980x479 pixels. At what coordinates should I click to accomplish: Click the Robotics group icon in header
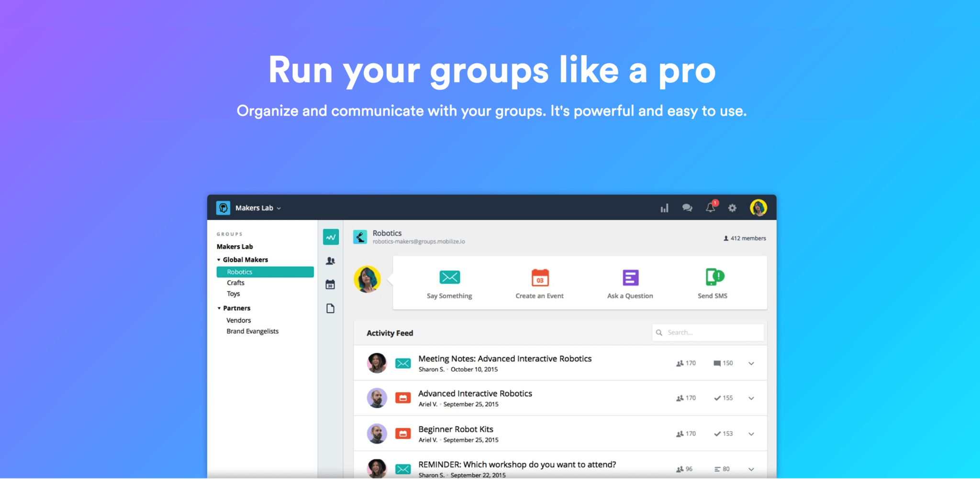360,237
